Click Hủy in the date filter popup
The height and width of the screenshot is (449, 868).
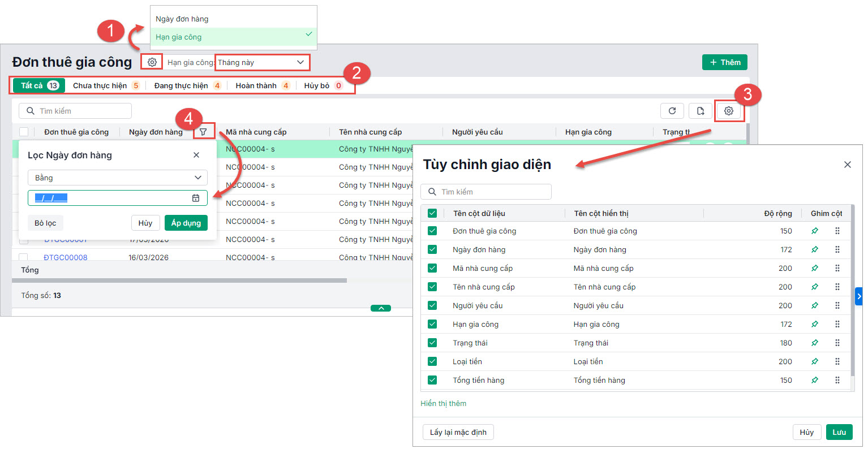pyautogui.click(x=145, y=223)
